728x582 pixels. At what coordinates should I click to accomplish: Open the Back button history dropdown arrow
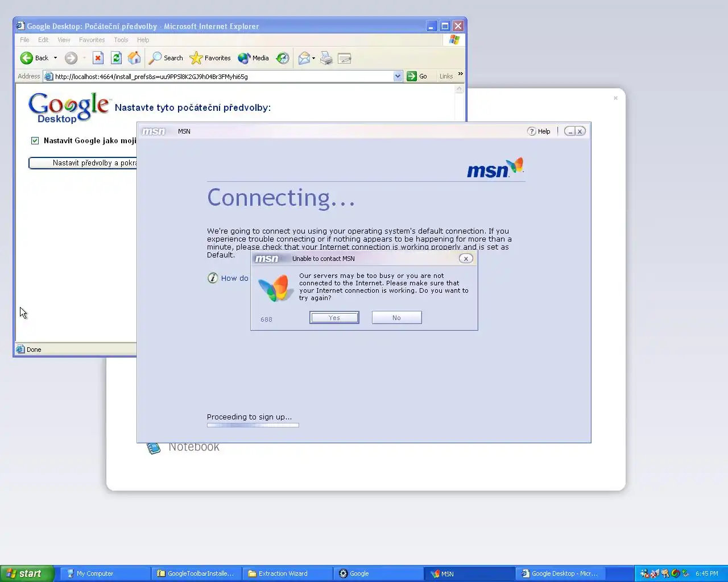point(55,58)
